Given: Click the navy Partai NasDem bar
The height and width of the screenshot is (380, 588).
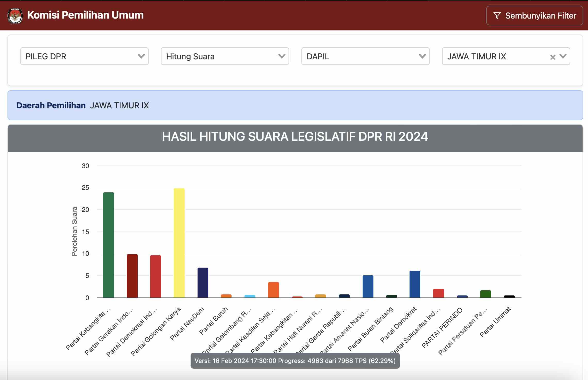Looking at the screenshot, I should (203, 283).
